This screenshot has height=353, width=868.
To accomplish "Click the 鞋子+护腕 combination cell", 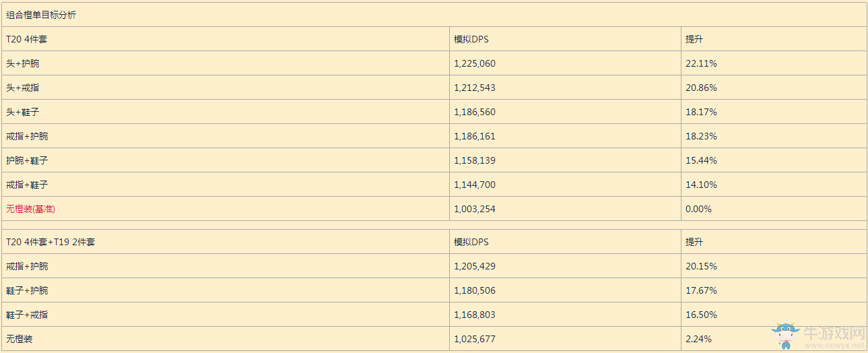I will 27,290.
